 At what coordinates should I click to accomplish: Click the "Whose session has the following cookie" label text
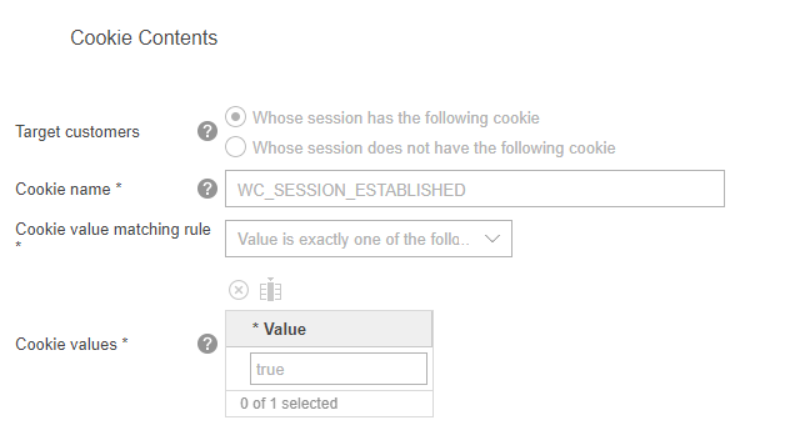point(396,118)
